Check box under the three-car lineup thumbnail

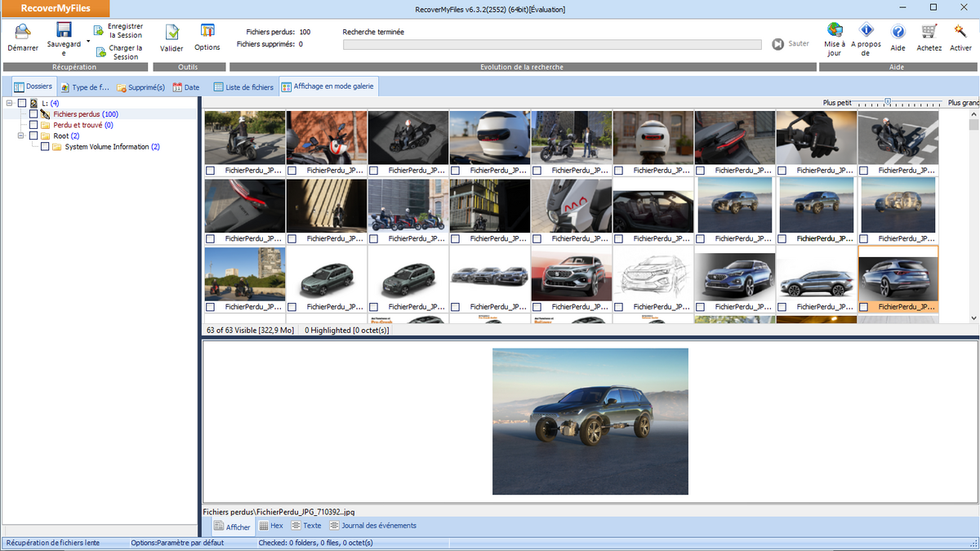(455, 307)
